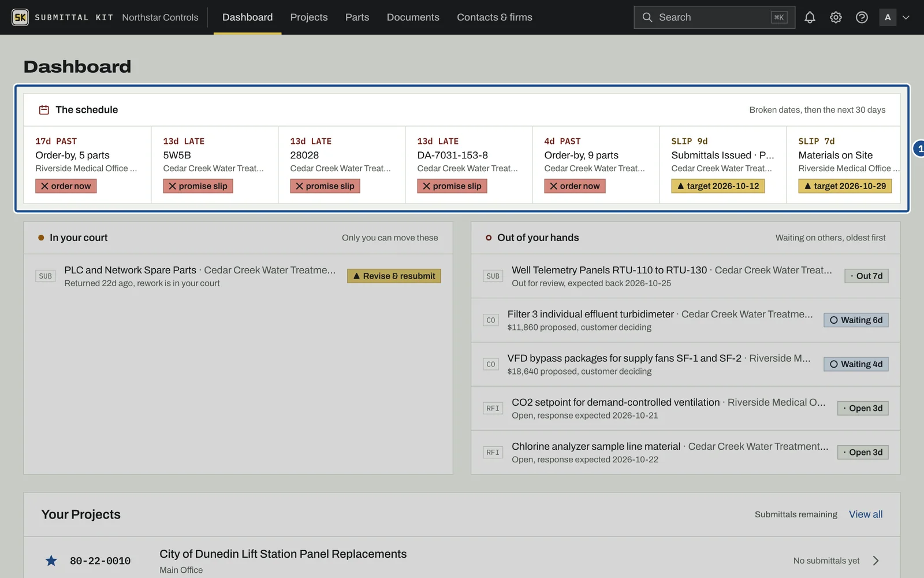
Task: Click Open 3d badge on Chlorine analyzer row
Action: (x=863, y=452)
